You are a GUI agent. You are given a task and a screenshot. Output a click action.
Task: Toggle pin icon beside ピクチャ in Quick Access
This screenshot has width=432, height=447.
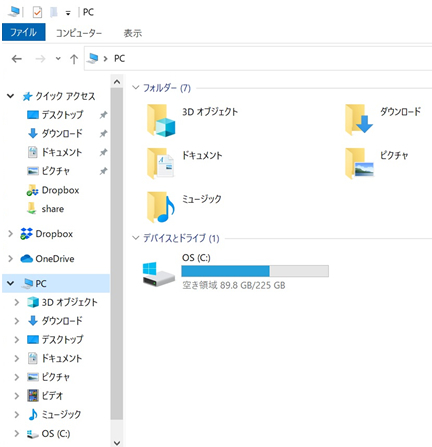(103, 171)
